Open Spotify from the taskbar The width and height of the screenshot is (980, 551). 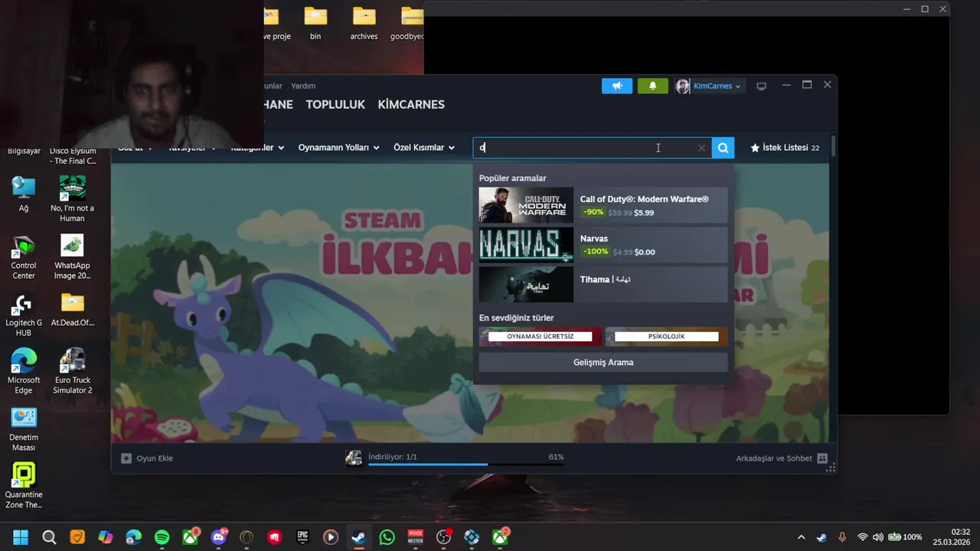162,537
